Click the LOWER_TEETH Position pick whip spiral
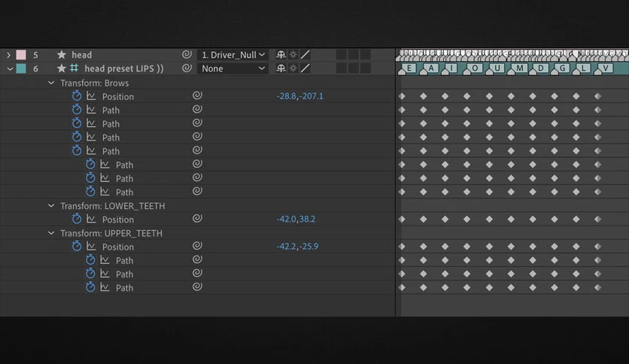This screenshot has width=629, height=364. click(x=197, y=218)
